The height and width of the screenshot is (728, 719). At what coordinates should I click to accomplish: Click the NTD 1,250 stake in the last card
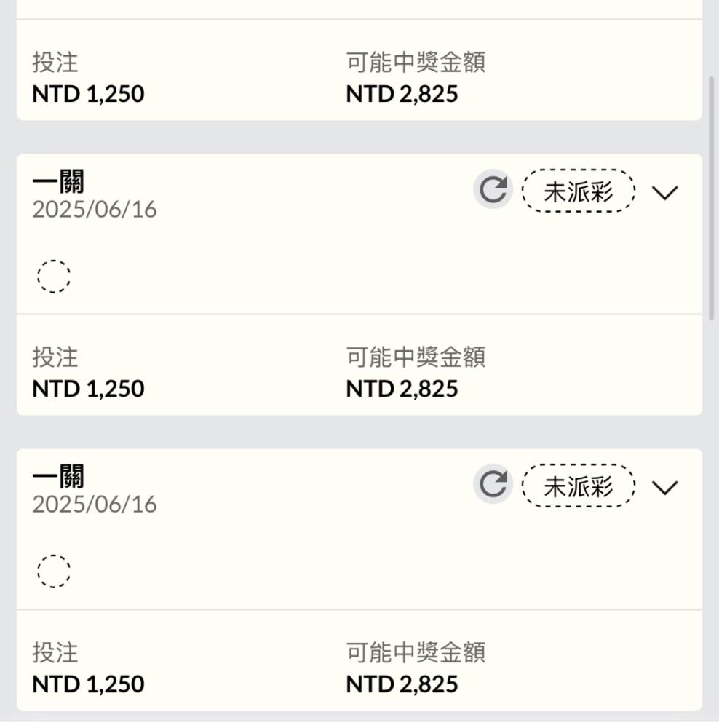point(88,684)
